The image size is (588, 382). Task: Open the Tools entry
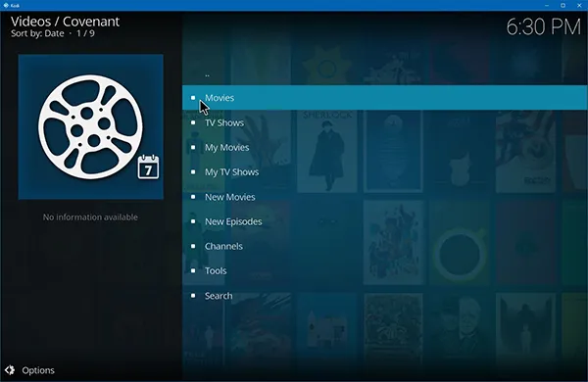[385, 270]
